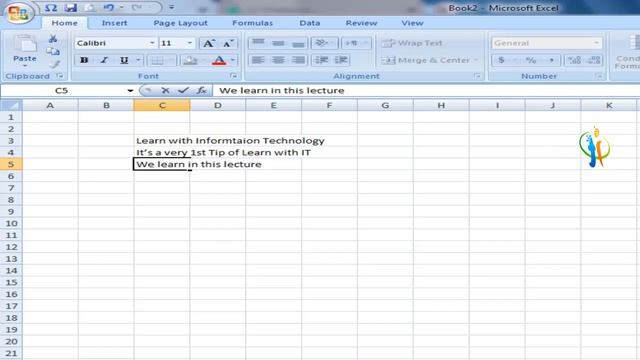Click the Redo arrow icon
640x360 pixels.
tap(136, 8)
